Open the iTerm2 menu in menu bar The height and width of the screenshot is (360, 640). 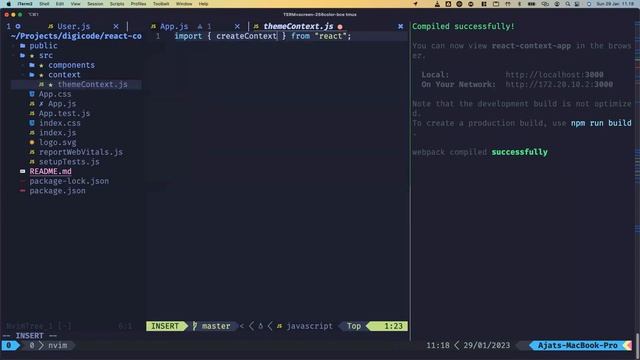[x=25, y=4]
